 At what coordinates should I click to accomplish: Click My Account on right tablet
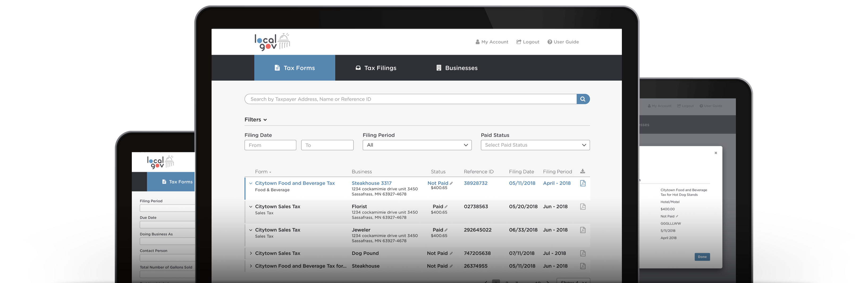(x=659, y=106)
